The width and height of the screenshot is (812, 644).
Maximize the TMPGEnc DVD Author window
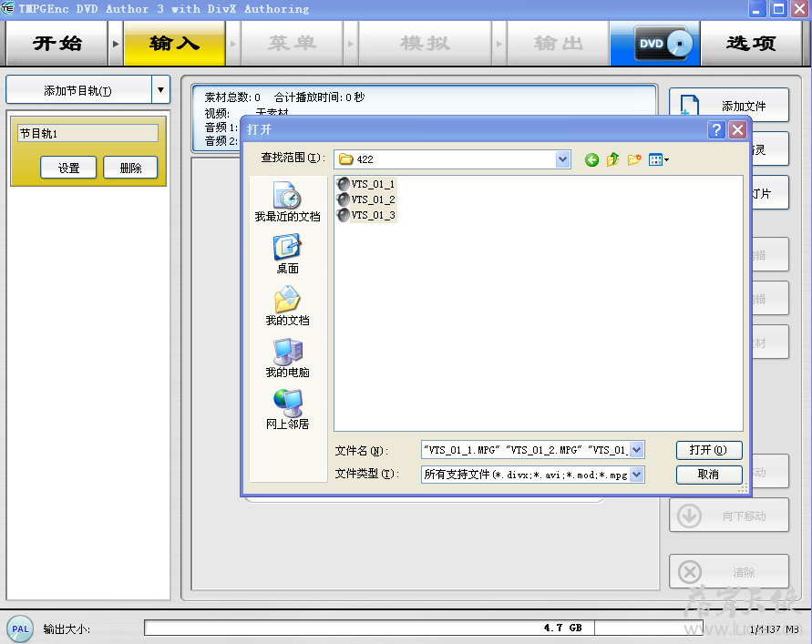pos(778,9)
